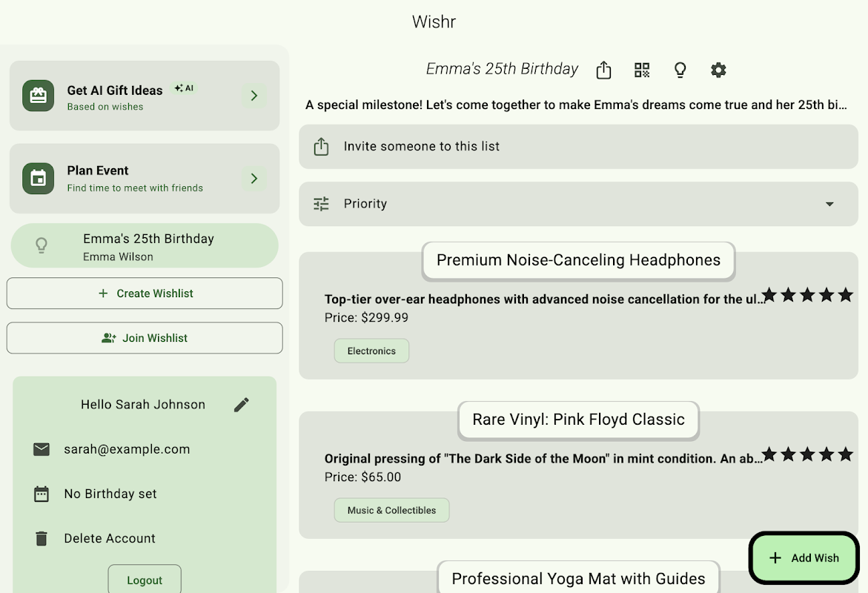This screenshot has height=593, width=868.
Task: Open the QR code icon in header
Action: pos(642,70)
